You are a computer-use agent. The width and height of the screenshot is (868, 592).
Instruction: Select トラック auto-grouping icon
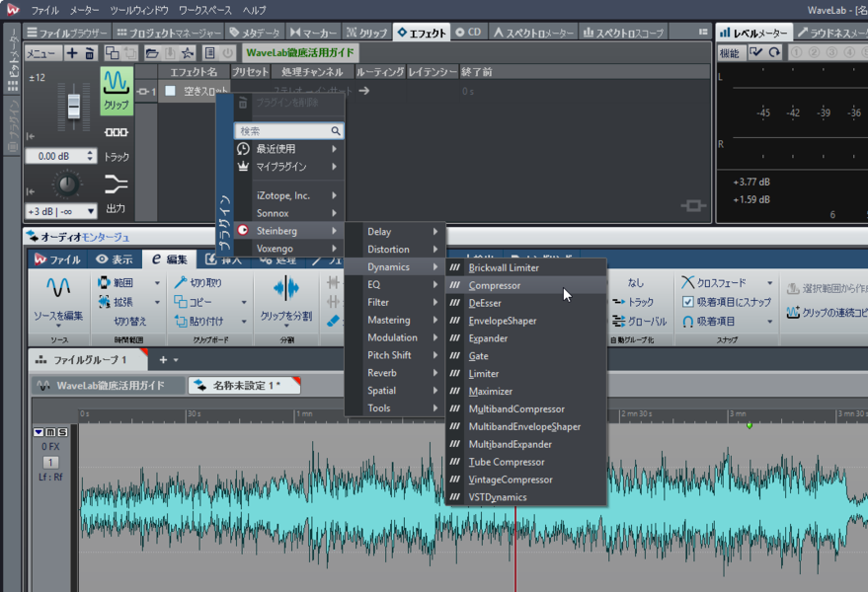[x=618, y=302]
